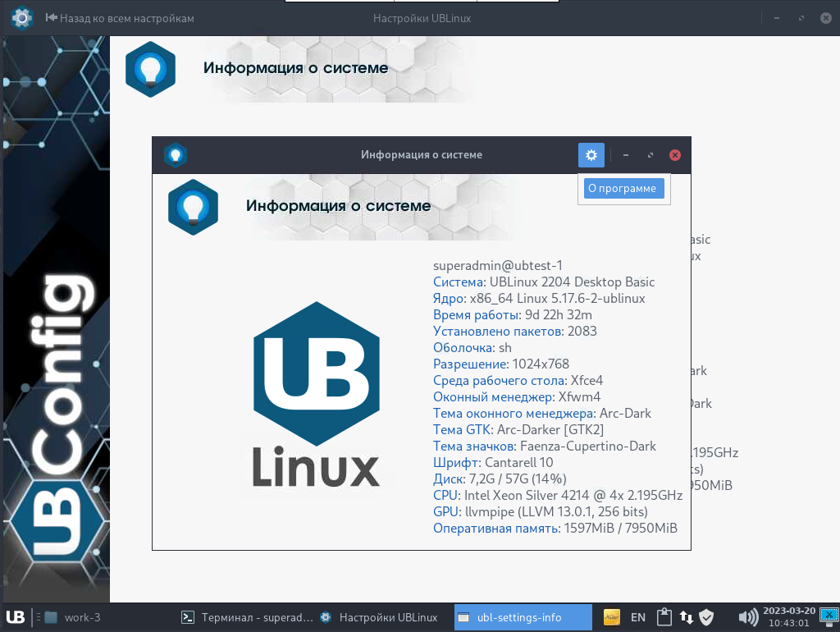Click the shield security tray icon

click(706, 617)
